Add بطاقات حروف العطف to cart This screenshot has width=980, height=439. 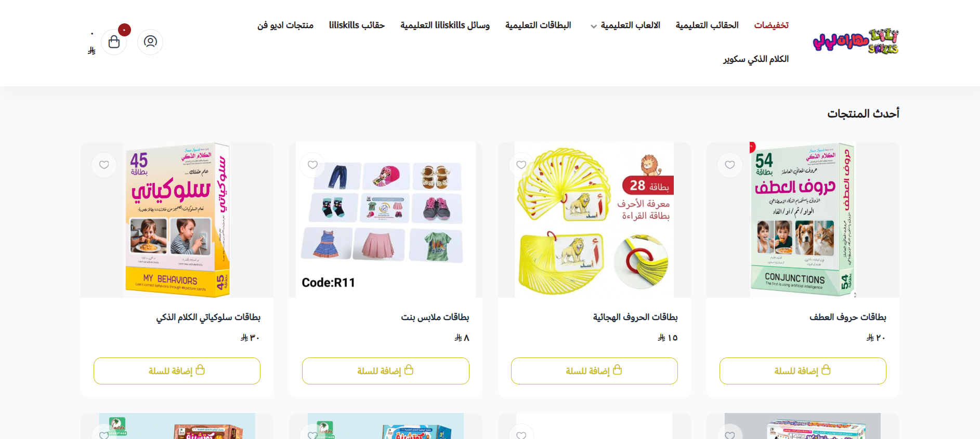click(803, 371)
